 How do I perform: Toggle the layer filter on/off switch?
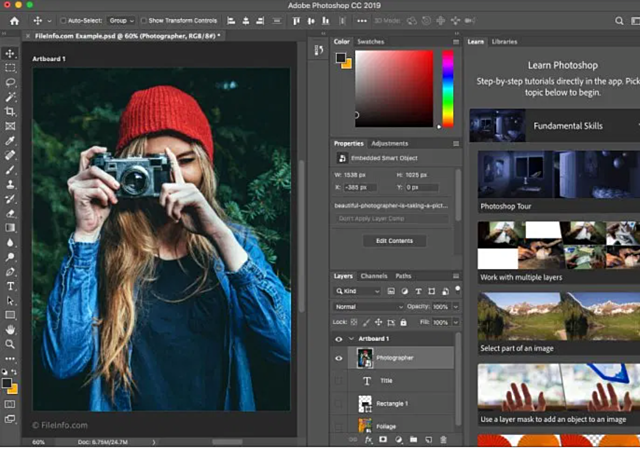point(458,289)
